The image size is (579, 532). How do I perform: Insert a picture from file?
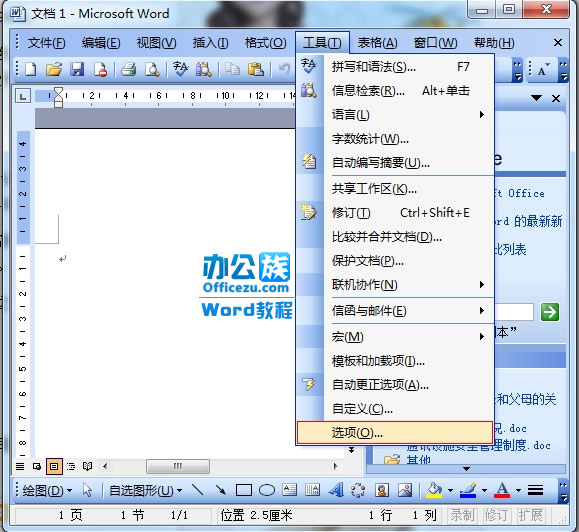click(x=405, y=490)
